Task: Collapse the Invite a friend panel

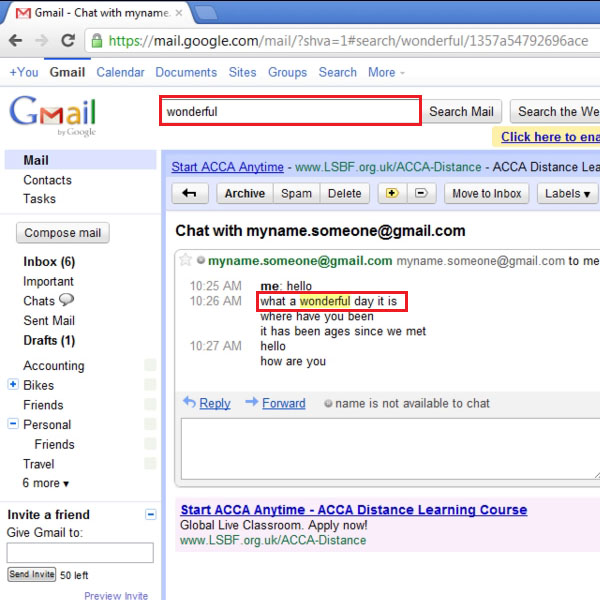Action: tap(151, 514)
